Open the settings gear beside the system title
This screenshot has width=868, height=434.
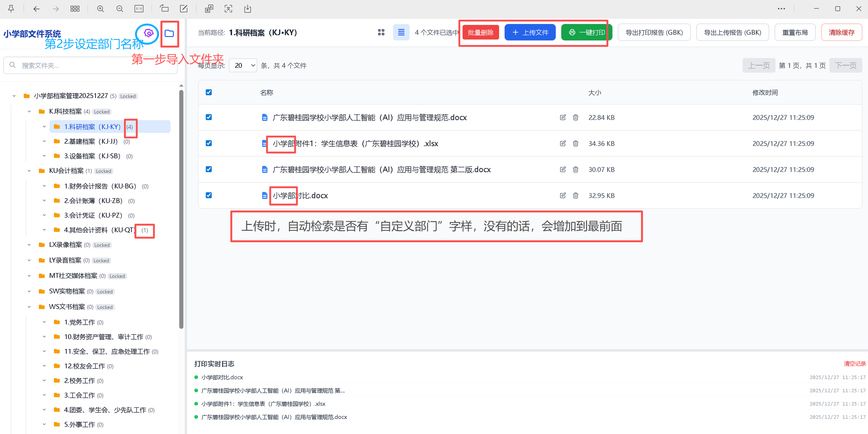pyautogui.click(x=148, y=33)
